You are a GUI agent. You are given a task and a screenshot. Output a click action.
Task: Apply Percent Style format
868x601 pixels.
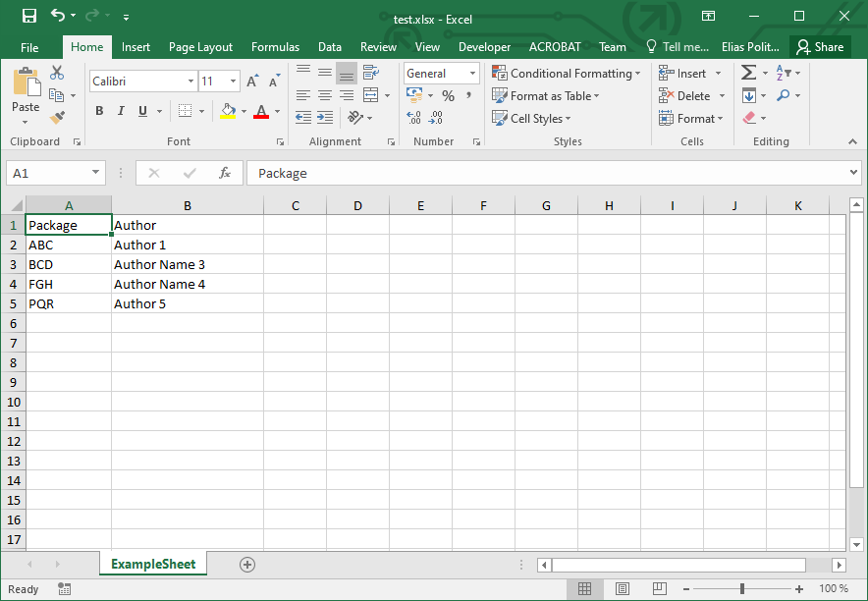[448, 95]
